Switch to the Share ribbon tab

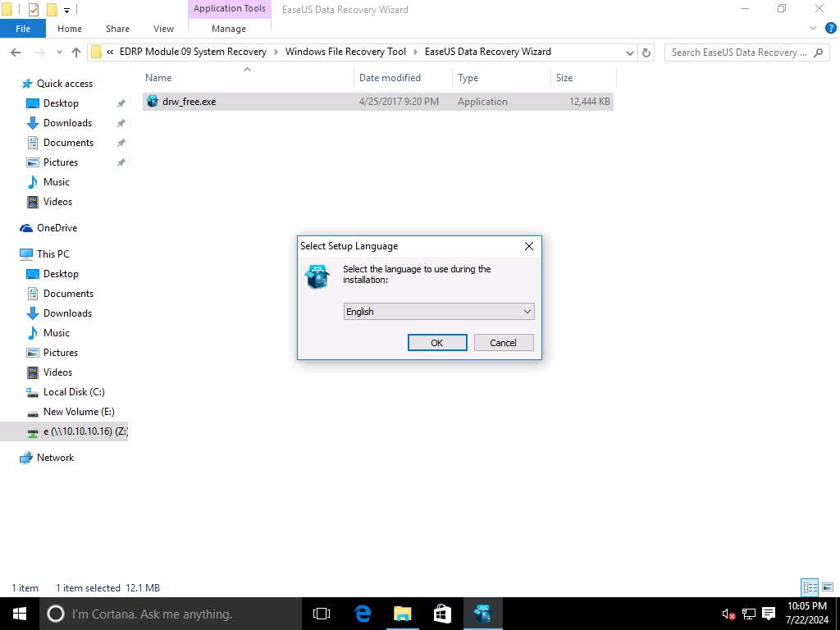point(117,29)
